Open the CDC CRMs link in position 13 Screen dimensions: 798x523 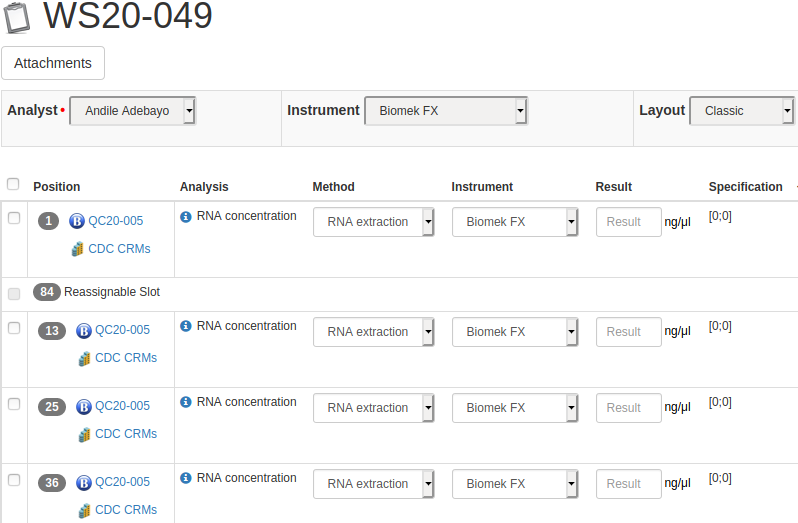click(x=126, y=358)
